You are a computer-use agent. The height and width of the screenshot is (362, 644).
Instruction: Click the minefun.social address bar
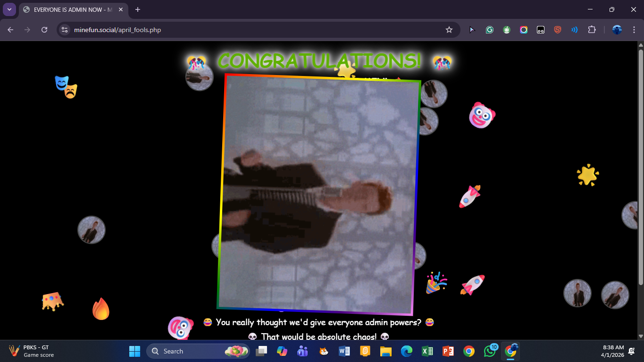236,30
